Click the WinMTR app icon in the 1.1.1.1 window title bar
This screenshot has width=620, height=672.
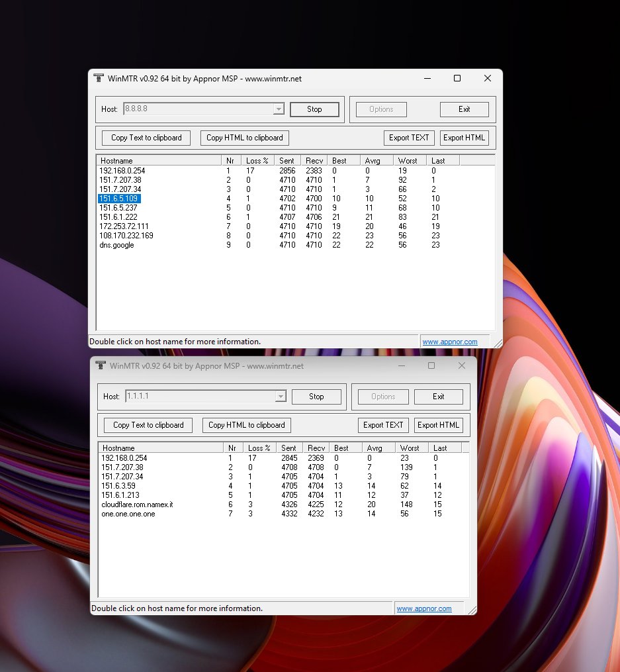coord(101,365)
